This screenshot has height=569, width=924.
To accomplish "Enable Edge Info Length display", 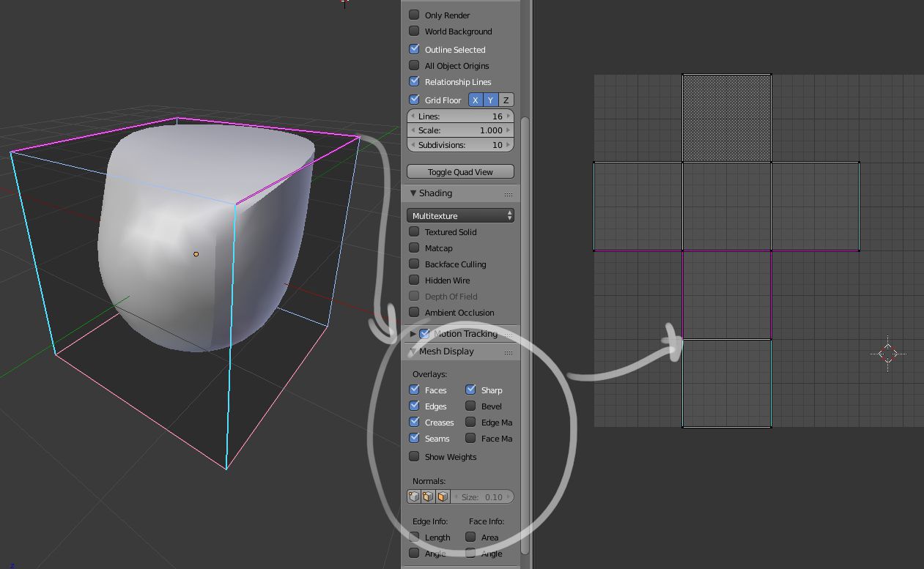I will [x=414, y=537].
